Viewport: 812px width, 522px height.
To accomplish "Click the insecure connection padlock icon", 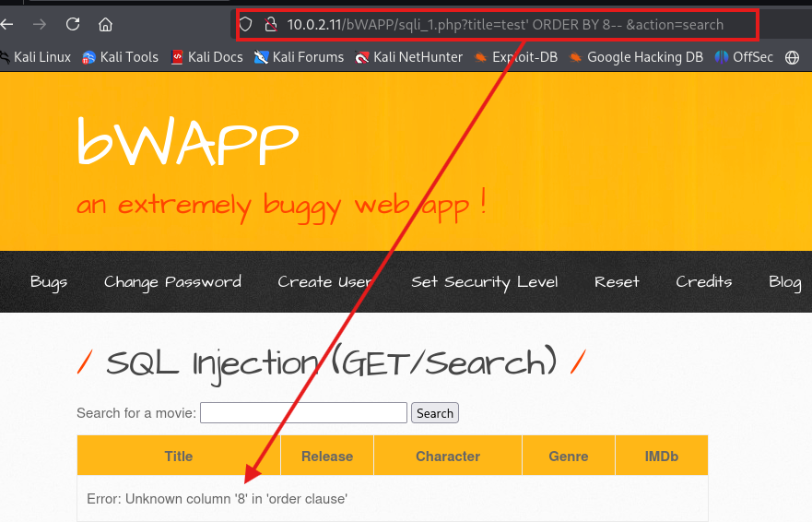I will [271, 25].
